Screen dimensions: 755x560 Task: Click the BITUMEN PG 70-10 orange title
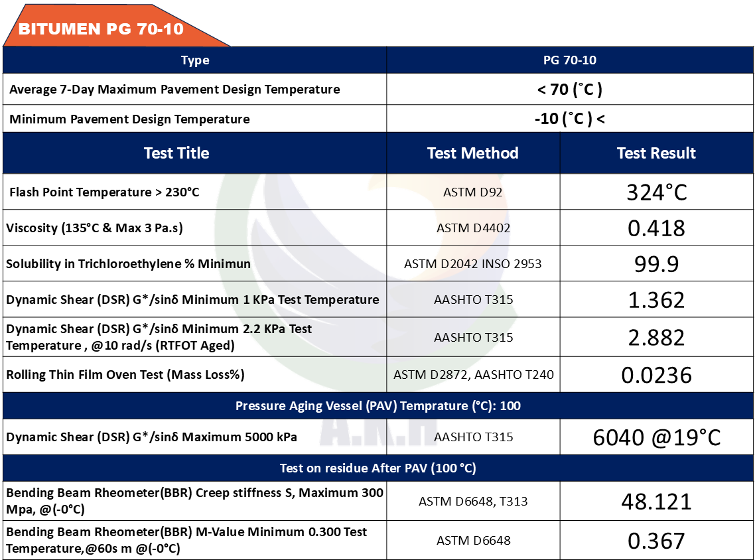coord(101,29)
